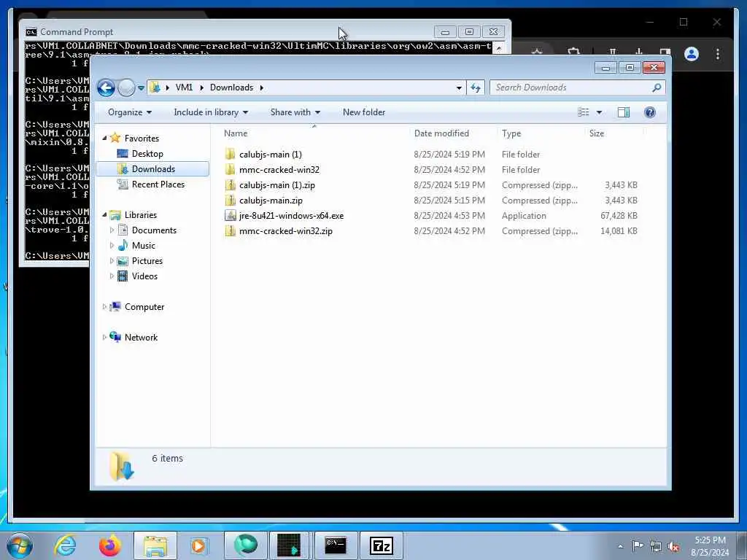Expand the Music library node
This screenshot has height=560, width=747.
112,246
